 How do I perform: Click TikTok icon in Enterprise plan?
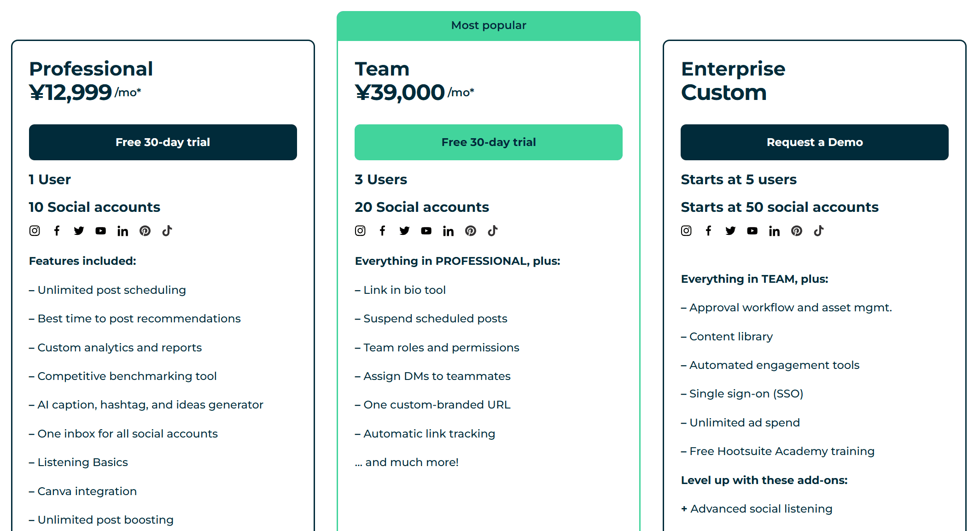tap(819, 231)
